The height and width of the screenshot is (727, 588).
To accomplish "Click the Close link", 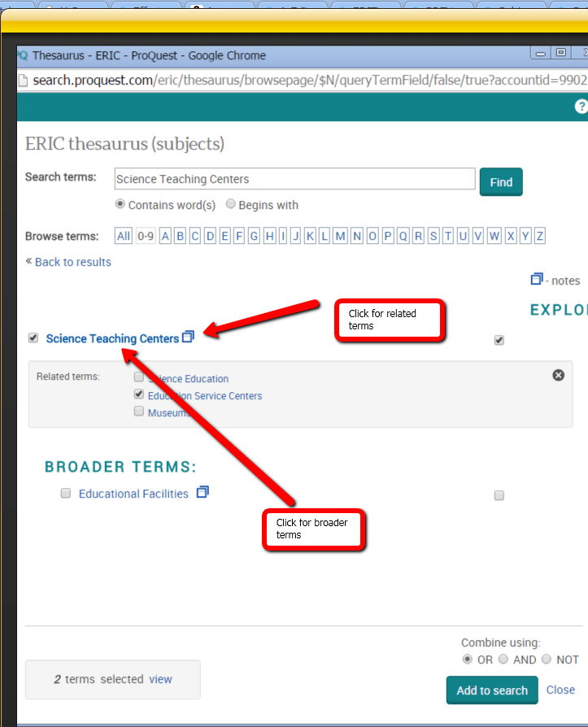I will (560, 690).
